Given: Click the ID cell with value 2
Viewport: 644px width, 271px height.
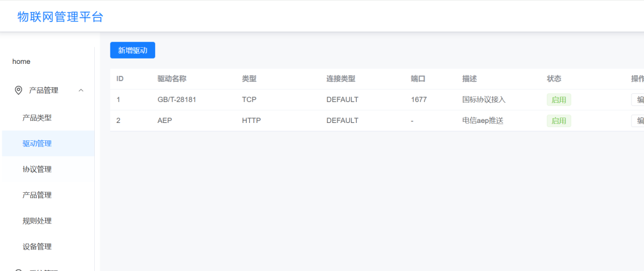Looking at the screenshot, I should point(118,121).
